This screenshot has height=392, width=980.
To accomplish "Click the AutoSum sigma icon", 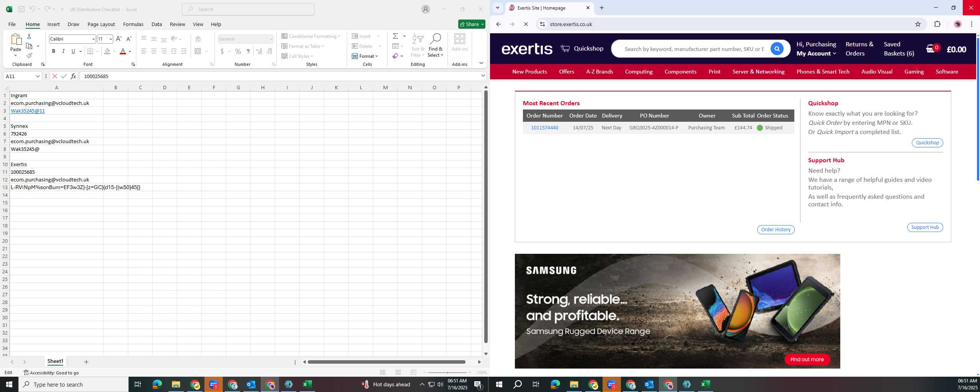I will point(395,36).
